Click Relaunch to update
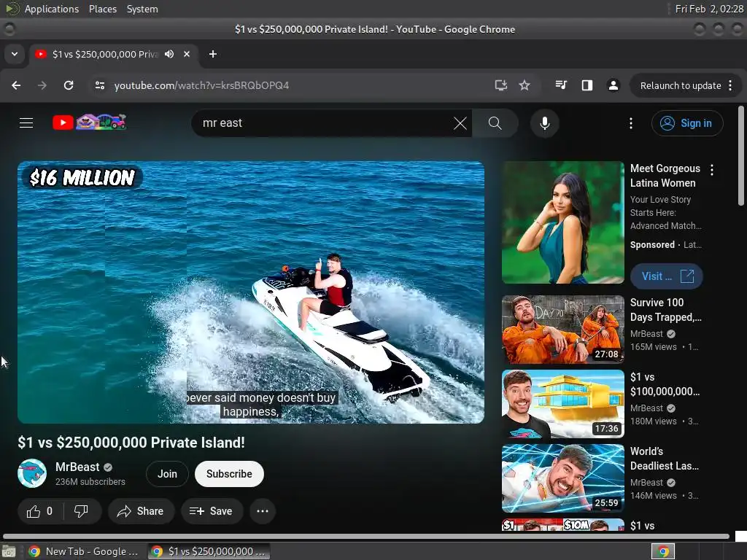747x560 pixels. click(681, 86)
